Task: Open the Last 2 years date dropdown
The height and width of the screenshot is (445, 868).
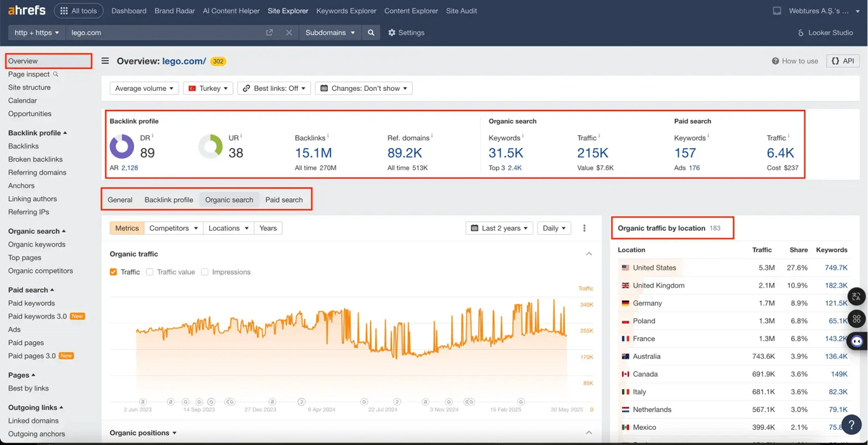Action: [499, 228]
